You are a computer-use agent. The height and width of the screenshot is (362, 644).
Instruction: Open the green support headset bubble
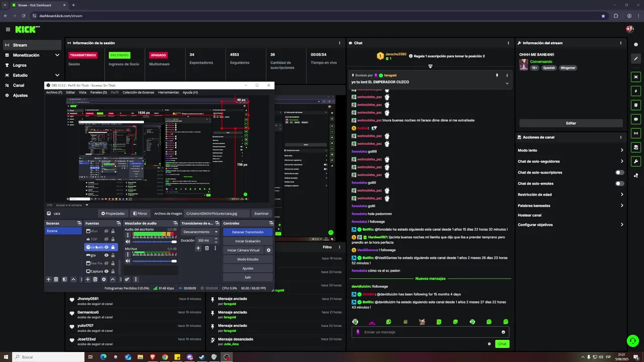click(632, 341)
